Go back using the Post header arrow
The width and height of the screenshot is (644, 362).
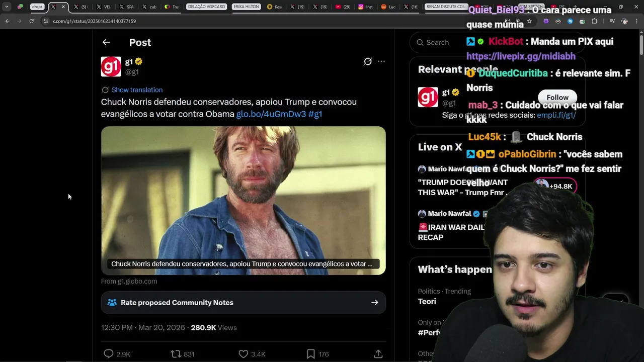[106, 43]
